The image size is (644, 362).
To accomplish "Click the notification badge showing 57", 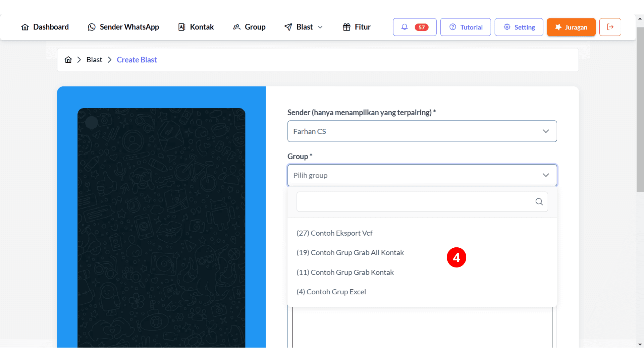I will click(421, 27).
